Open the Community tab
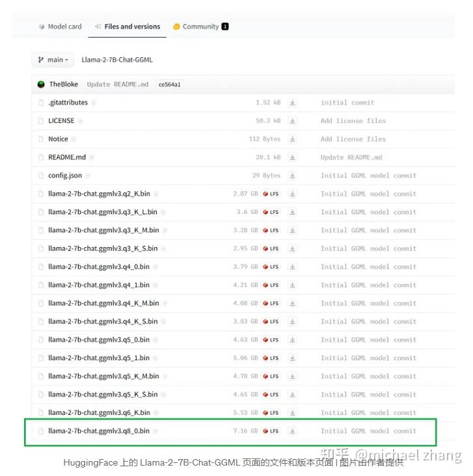Image resolution: width=473 pixels, height=476 pixels. coord(200,27)
